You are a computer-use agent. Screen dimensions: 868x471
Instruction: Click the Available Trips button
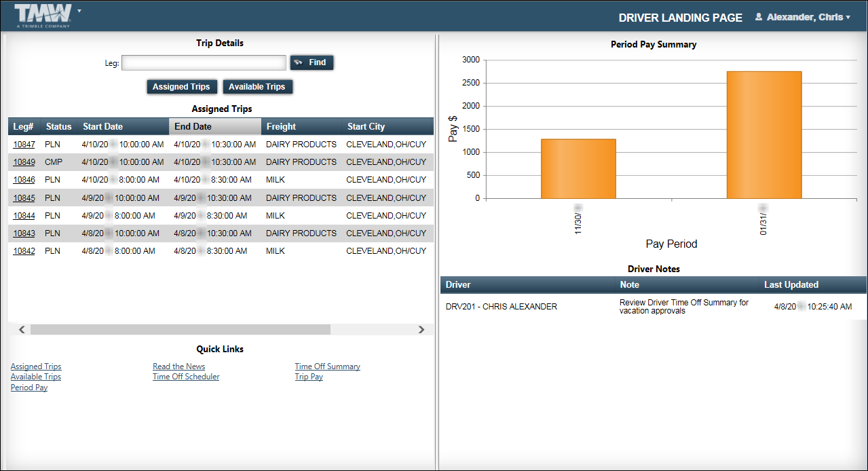pos(257,87)
